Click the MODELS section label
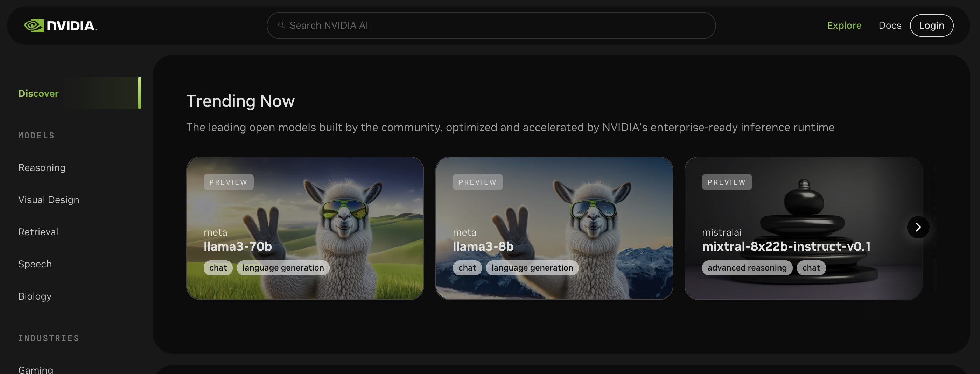 pos(36,135)
